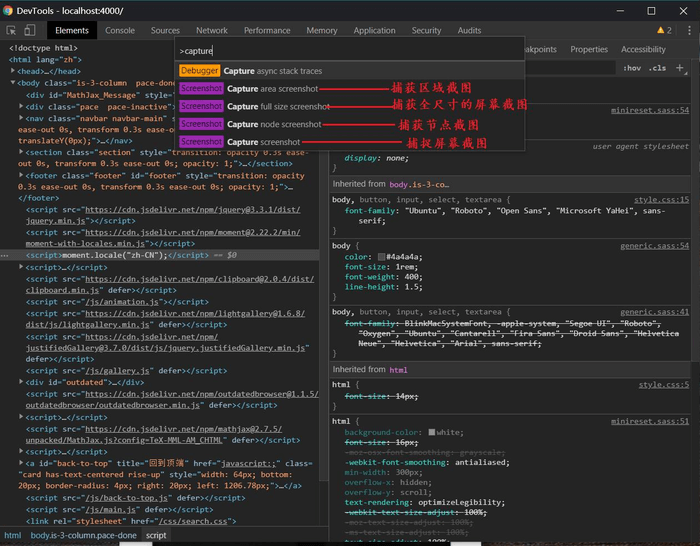
Task: Expand the div class pace node
Action: (x=21, y=107)
